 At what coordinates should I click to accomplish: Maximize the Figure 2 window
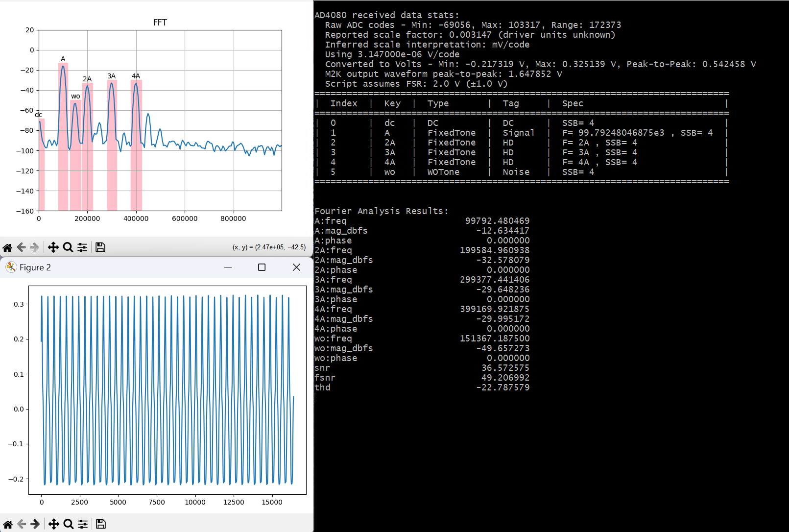tap(262, 267)
